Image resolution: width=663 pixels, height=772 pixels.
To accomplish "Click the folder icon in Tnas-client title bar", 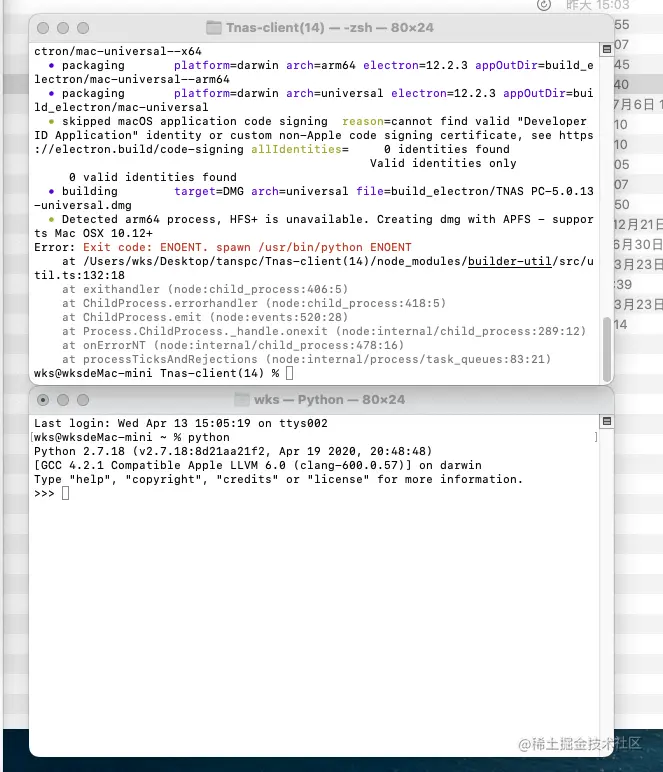I will pyautogui.click(x=214, y=28).
